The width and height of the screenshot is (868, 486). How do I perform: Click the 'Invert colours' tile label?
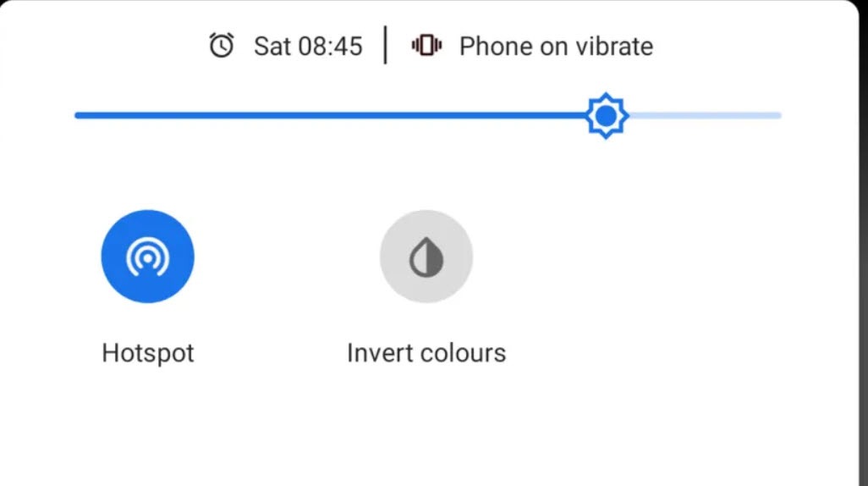coord(426,352)
